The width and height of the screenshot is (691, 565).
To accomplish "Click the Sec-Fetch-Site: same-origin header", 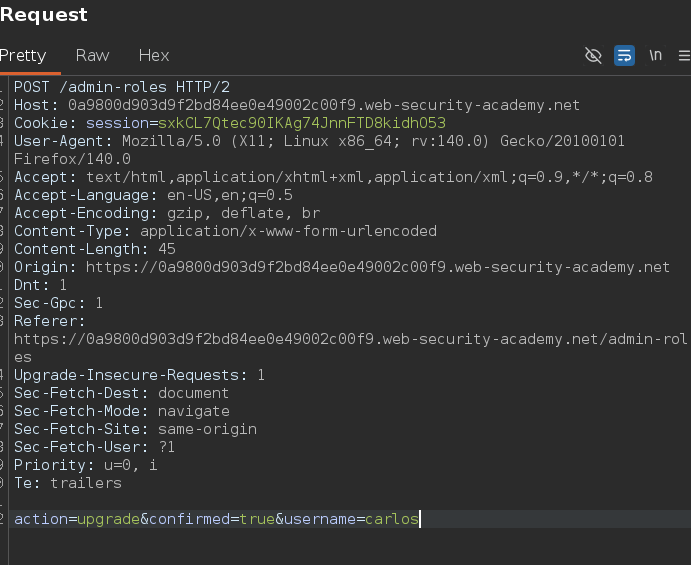I will (x=135, y=430).
